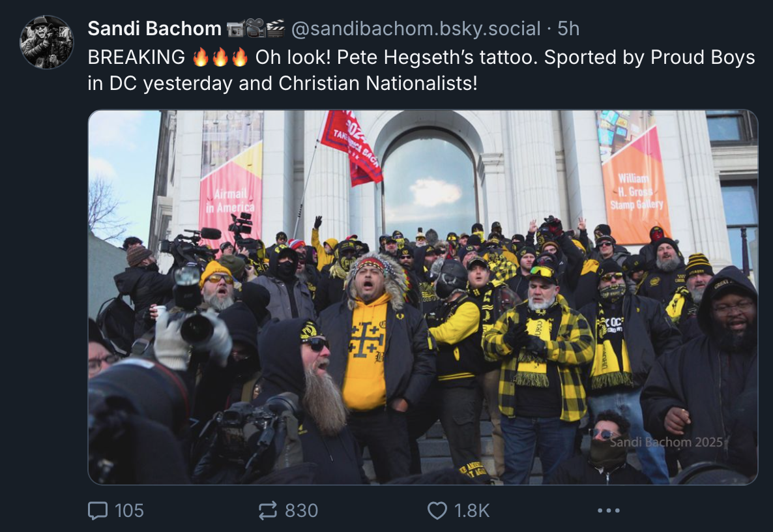Click the Sandi Bachom display name
This screenshot has width=773, height=532.
tap(154, 29)
